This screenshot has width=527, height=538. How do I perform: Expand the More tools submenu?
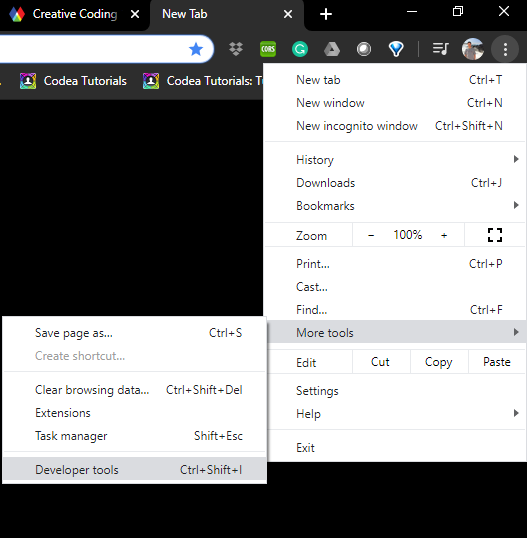point(396,332)
